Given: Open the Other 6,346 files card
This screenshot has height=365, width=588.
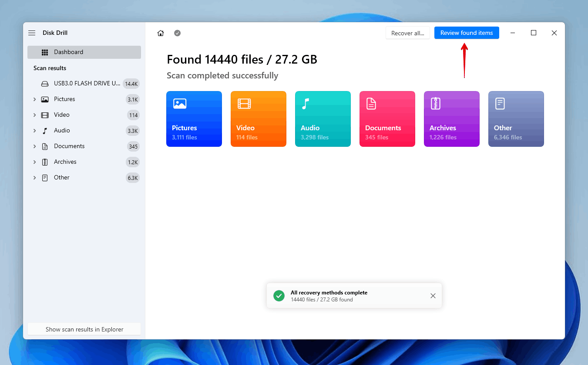Looking at the screenshot, I should (516, 119).
